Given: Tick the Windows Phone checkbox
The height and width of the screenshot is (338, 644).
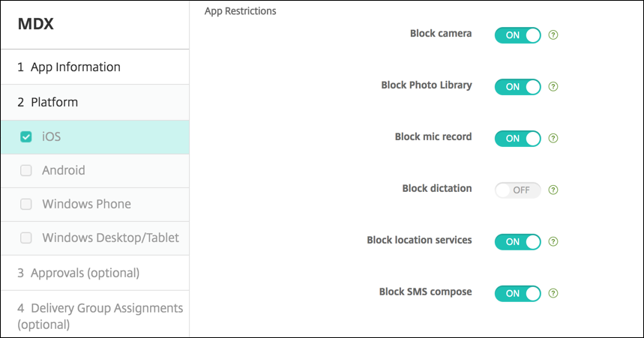Looking at the screenshot, I should [x=26, y=205].
